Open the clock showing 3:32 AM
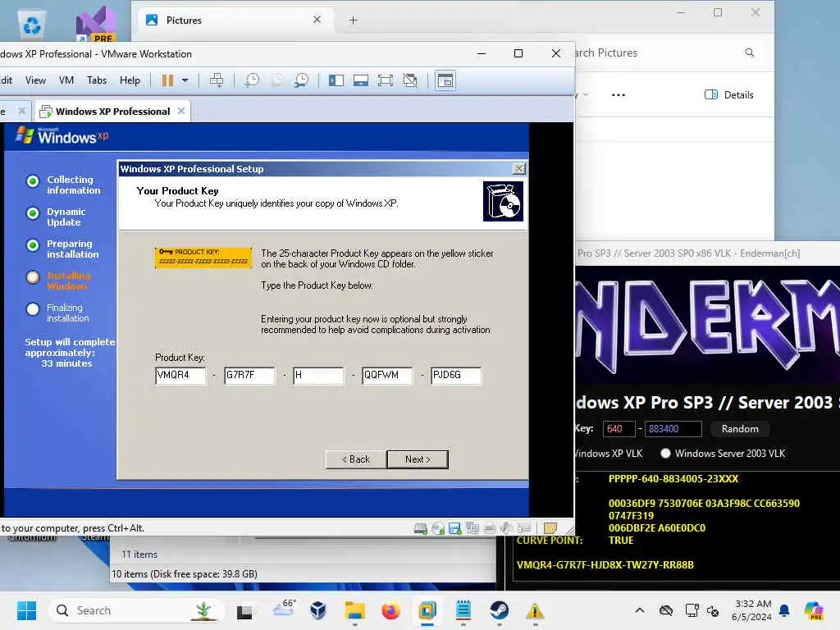 751,610
